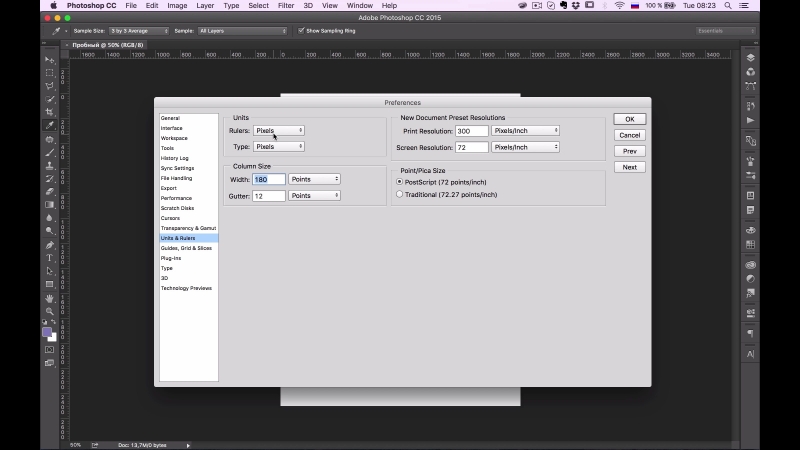This screenshot has height=450, width=800.
Task: Click the Gutter value field
Action: click(269, 196)
